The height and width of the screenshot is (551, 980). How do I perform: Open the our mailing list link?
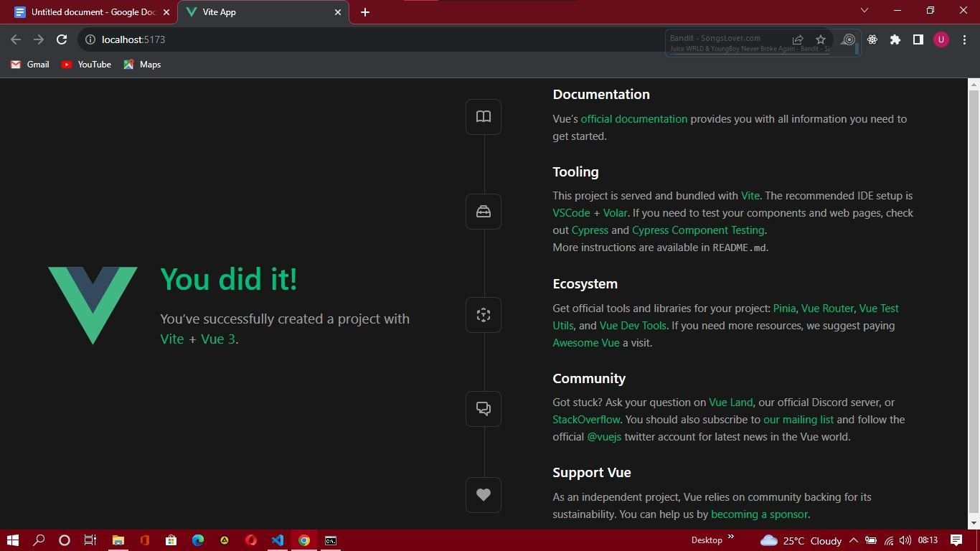[798, 420]
